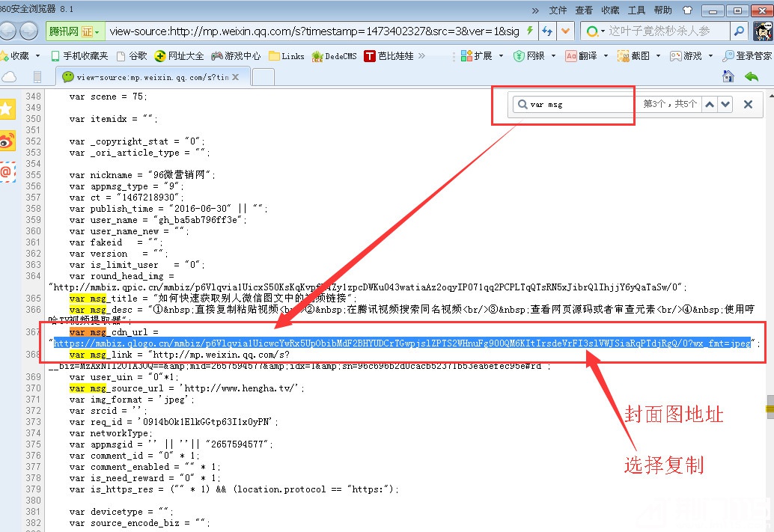Show more bookmarks via overflow chevron
The height and width of the screenshot is (532, 774).
pos(421,56)
